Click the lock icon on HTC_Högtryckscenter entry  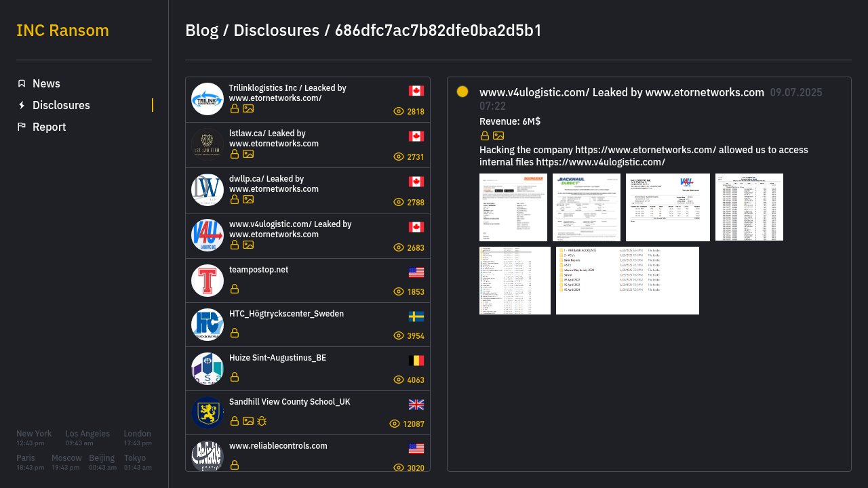pyautogui.click(x=235, y=333)
